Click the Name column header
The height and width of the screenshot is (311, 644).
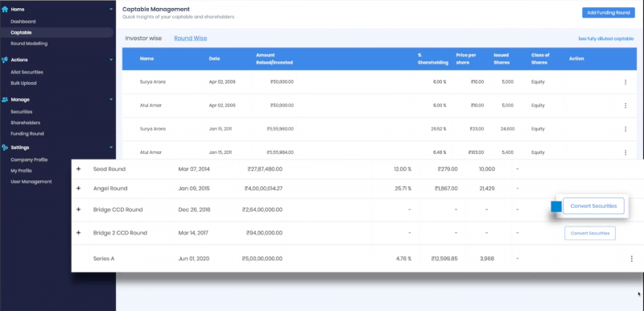[147, 59]
